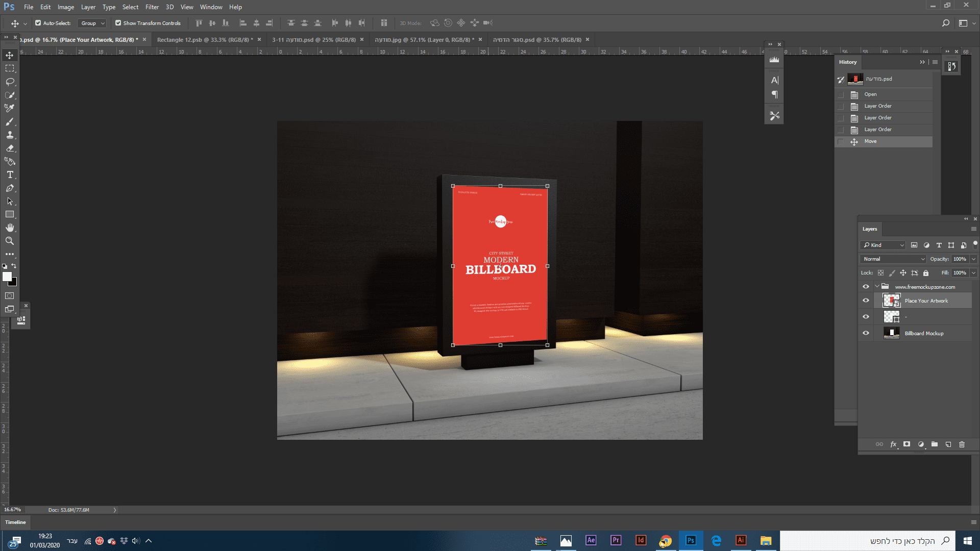
Task: Launch Illustrator from the taskbar
Action: pos(741,540)
